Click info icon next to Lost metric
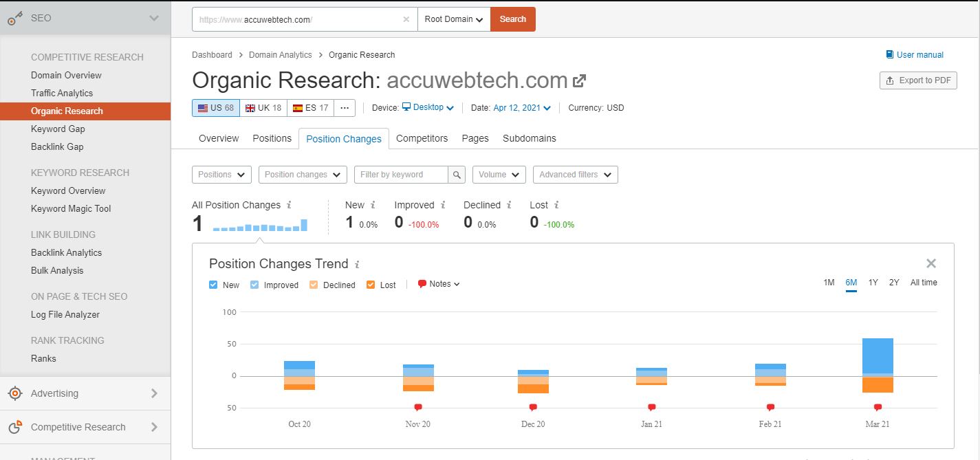 click(556, 205)
